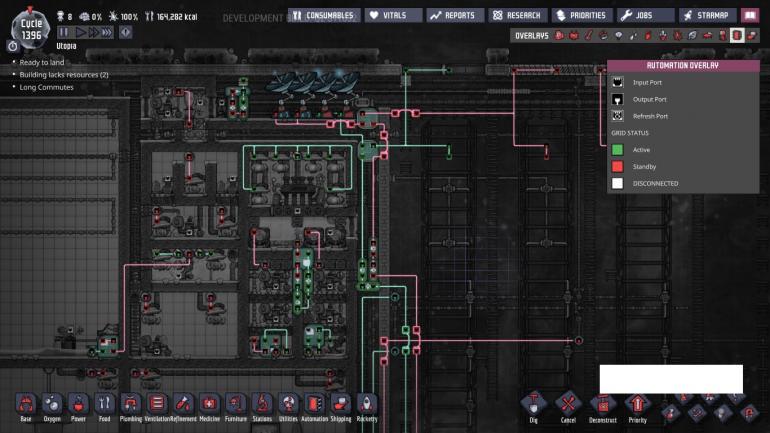Open the Automation build menu
The image size is (770, 433).
[x=314, y=406]
